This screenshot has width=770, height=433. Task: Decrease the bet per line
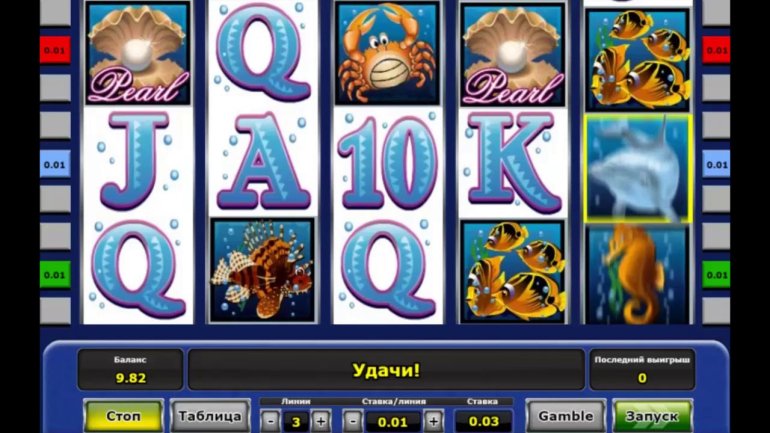352,421
